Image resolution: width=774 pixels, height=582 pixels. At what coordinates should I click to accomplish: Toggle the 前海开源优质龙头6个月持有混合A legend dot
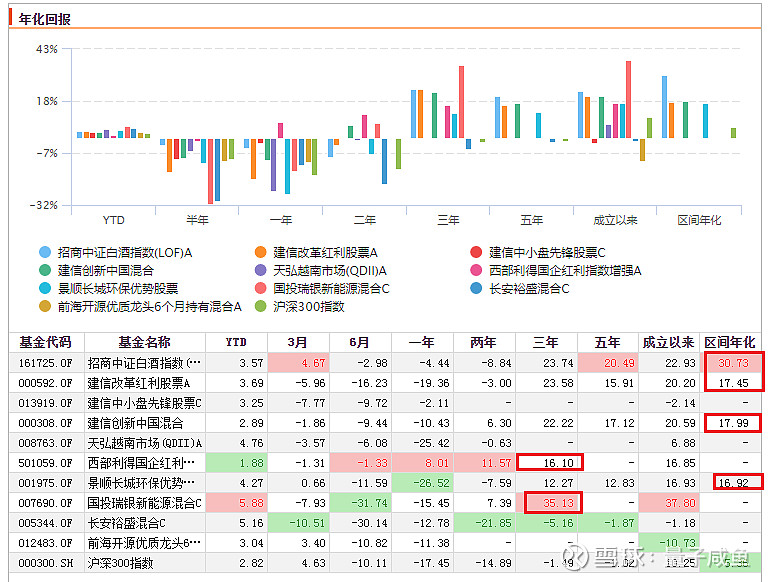point(45,307)
